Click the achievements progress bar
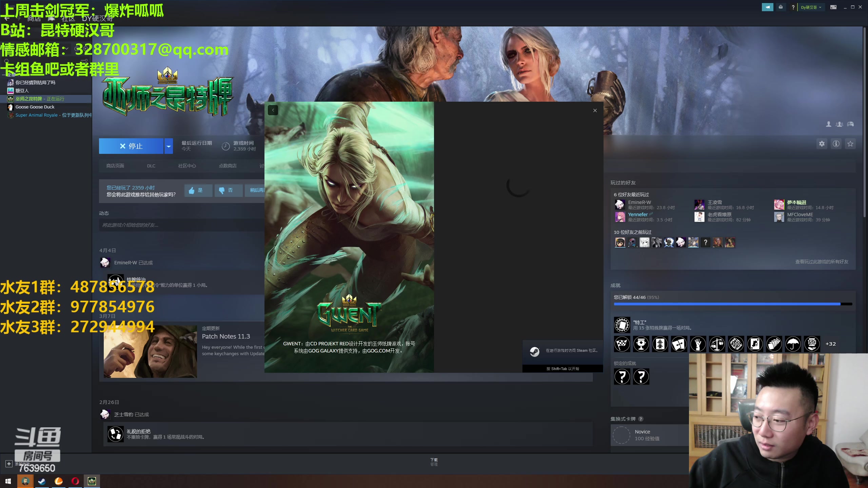Screen dimensions: 868x488 [732, 304]
